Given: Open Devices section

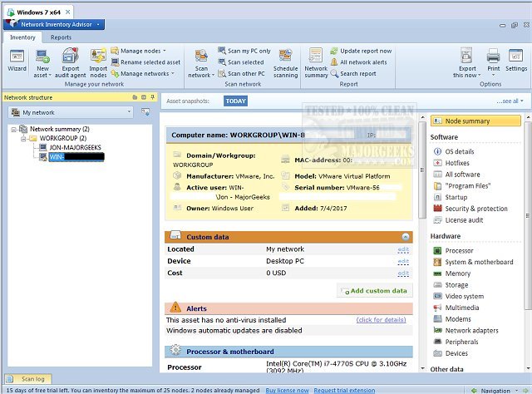Looking at the screenshot, I should (x=451, y=353).
